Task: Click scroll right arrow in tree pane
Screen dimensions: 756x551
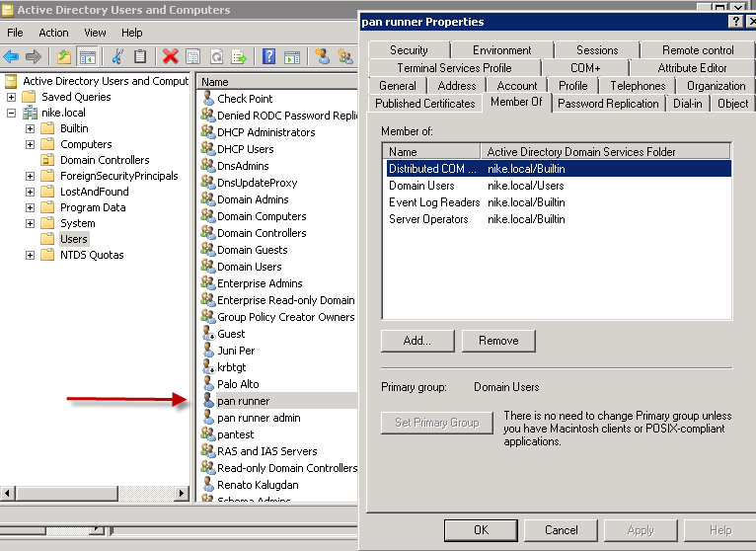Action: point(182,493)
